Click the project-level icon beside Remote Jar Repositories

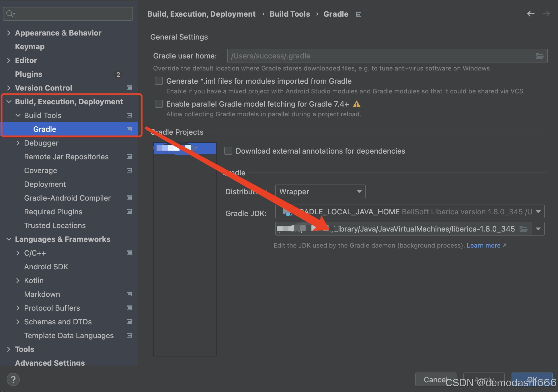[129, 157]
